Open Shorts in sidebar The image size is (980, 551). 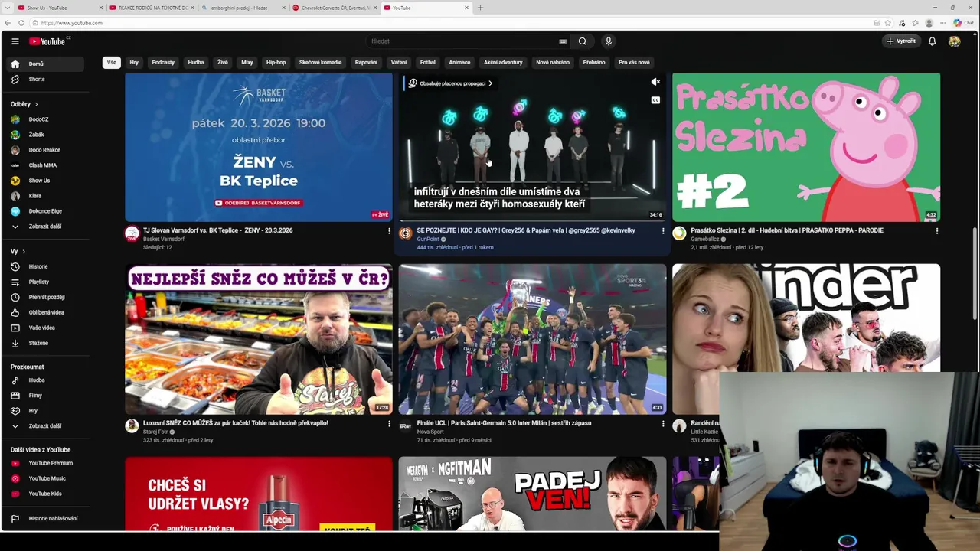[46, 80]
